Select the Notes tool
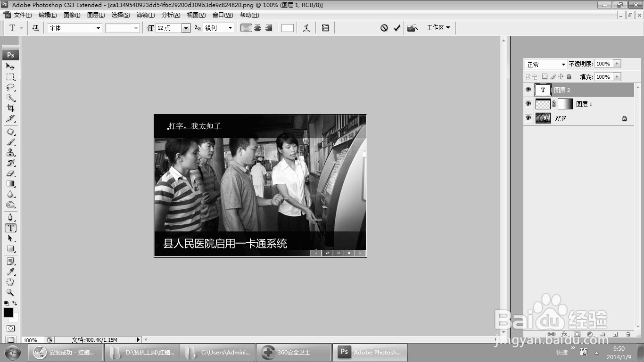The height and width of the screenshot is (362, 644). [x=10, y=261]
